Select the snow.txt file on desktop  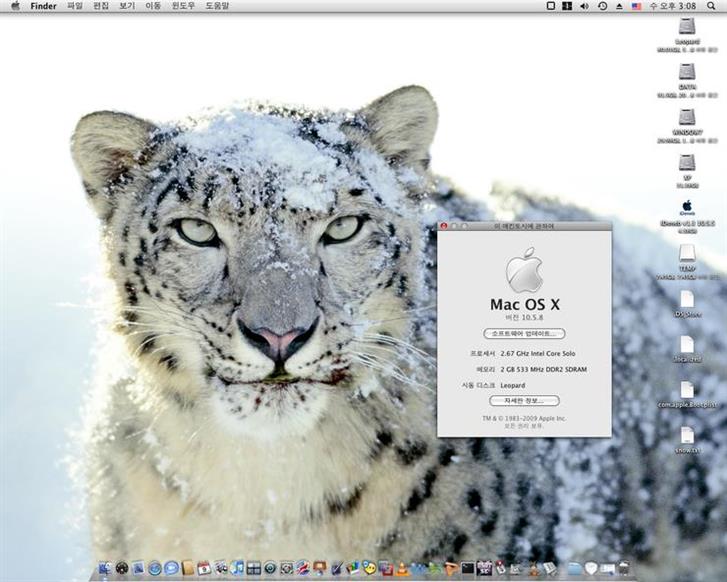point(687,436)
